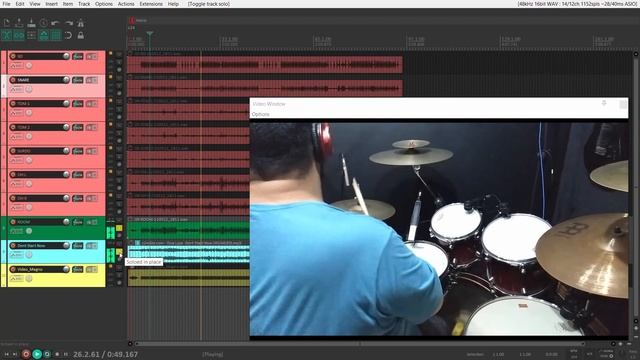Viewport: 640px width, 360px height.
Task: Pin the Video Window on top
Action: click(x=604, y=104)
